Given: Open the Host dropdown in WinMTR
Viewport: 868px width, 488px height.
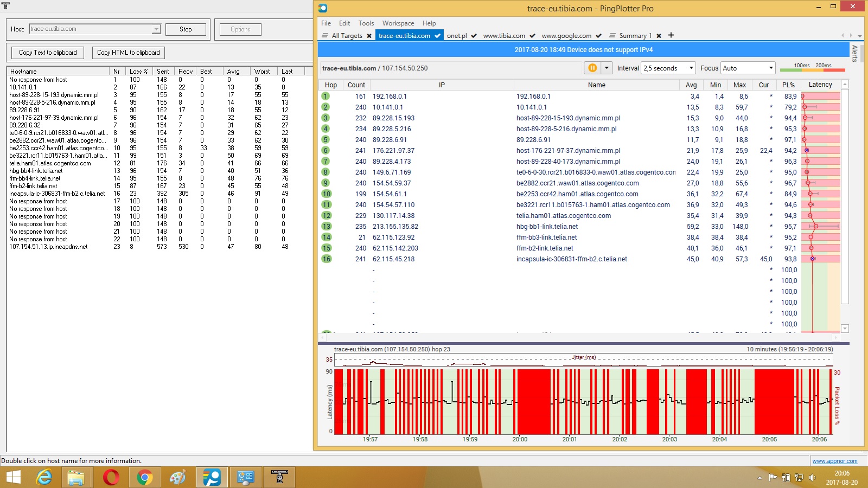Looking at the screenshot, I should (x=156, y=29).
